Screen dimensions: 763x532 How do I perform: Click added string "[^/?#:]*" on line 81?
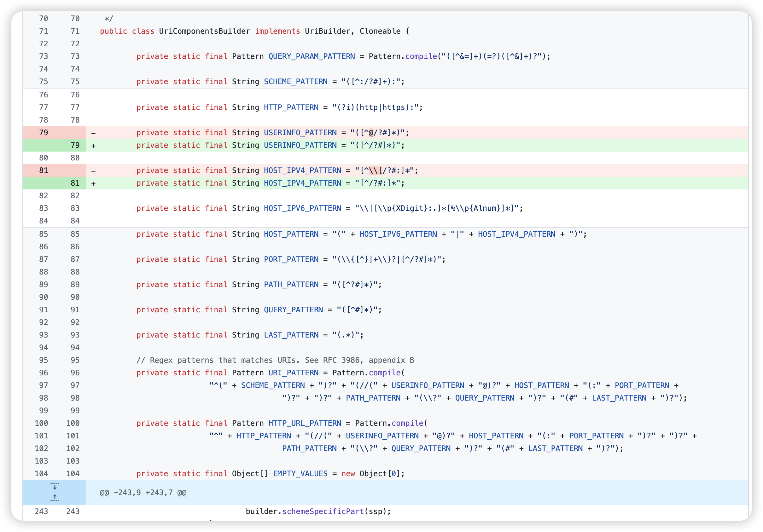coord(377,183)
